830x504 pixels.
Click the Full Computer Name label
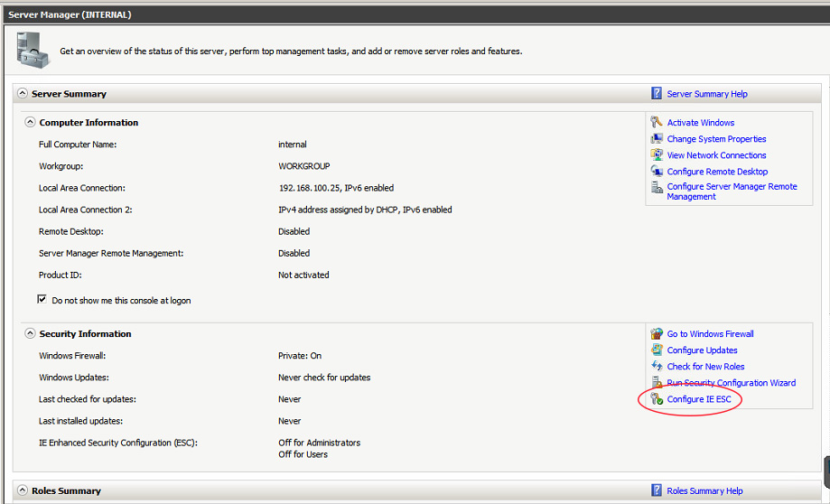click(x=78, y=145)
